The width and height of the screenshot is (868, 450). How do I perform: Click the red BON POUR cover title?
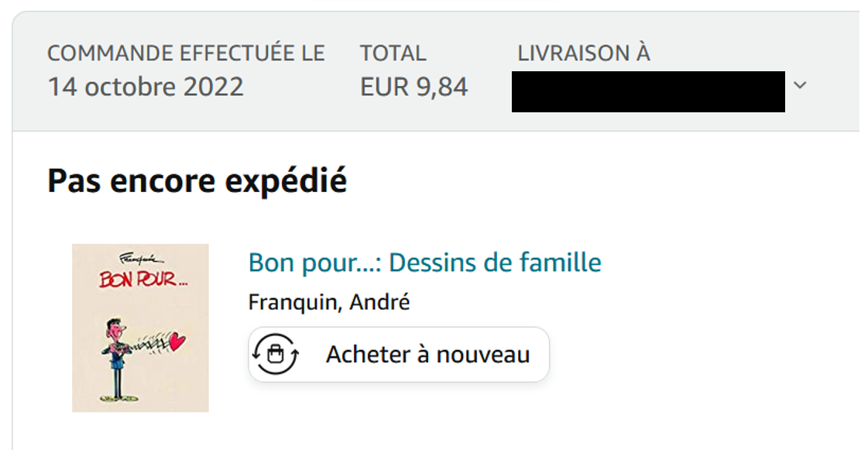pos(142,279)
